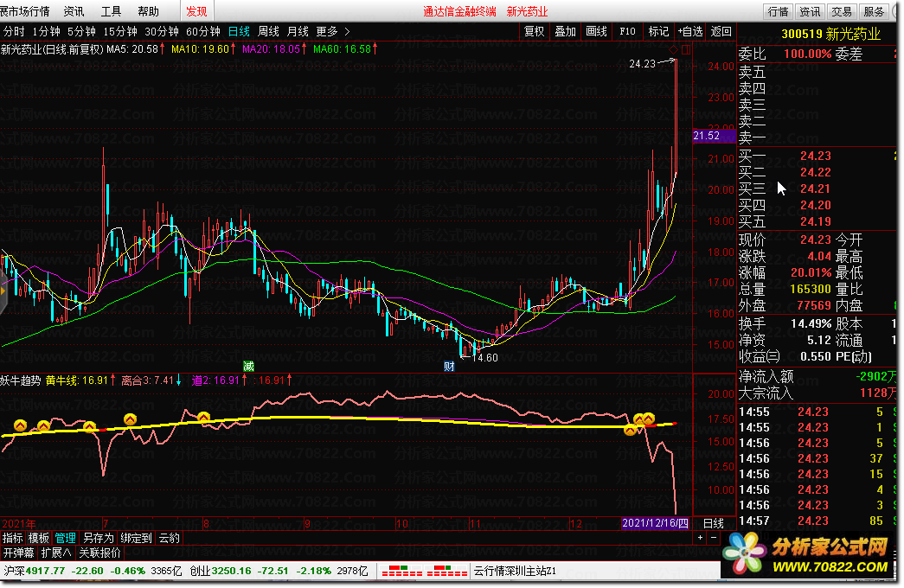904x588 pixels.
Task: Click the first red-green market breadth indicator
Action: click(402, 571)
